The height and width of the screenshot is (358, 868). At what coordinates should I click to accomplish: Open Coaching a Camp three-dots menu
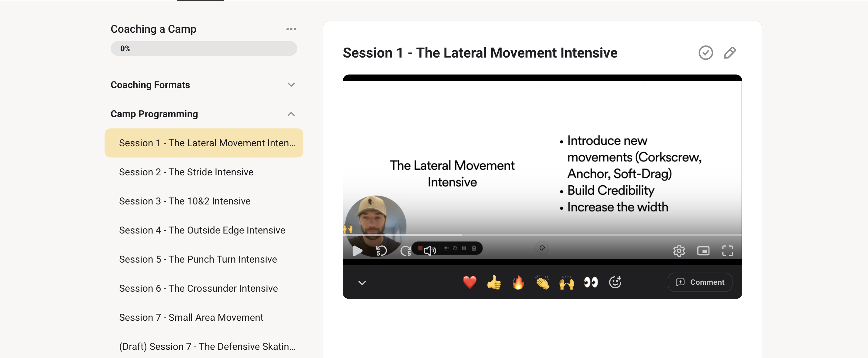coord(291,29)
